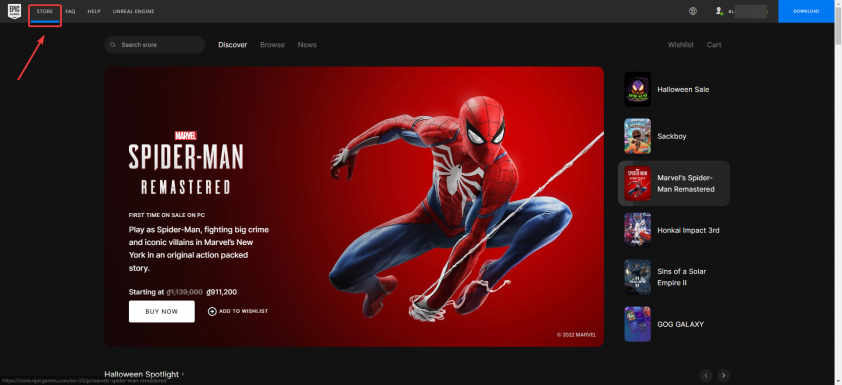Click the blue DOWNLOAD button
Viewport: 842px width, 385px height.
pyautogui.click(x=806, y=11)
